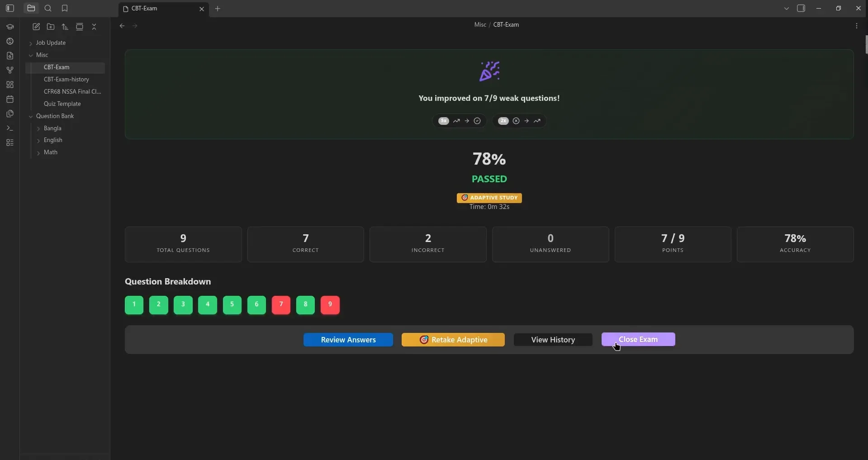Jump to question 2 in breakdown

coord(158,304)
